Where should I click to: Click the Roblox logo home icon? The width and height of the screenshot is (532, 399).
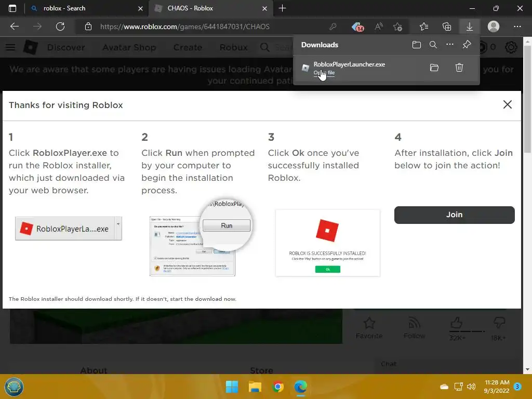pyautogui.click(x=30, y=47)
